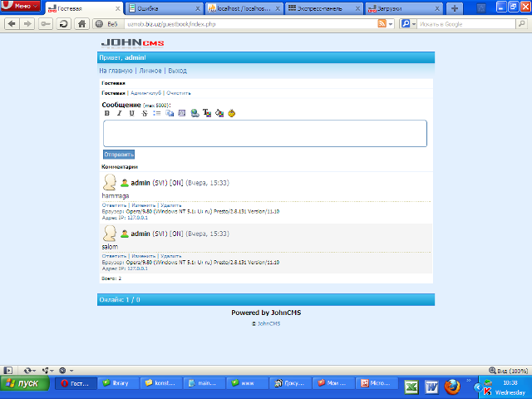Go forward with the Forward arrow
532x399 pixels.
(x=27, y=24)
